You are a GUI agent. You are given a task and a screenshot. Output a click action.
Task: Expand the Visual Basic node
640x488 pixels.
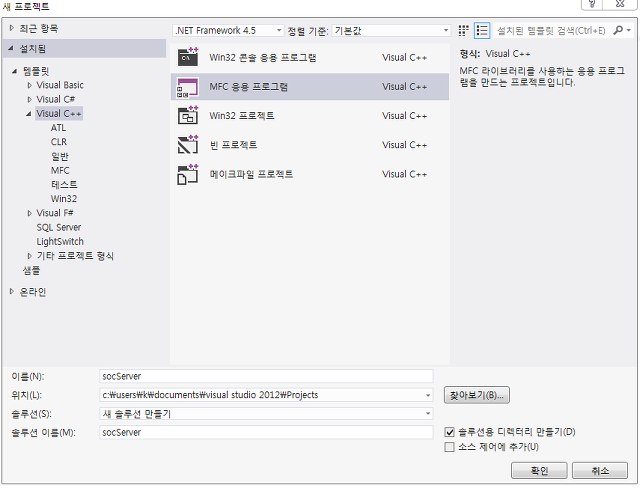(29, 85)
